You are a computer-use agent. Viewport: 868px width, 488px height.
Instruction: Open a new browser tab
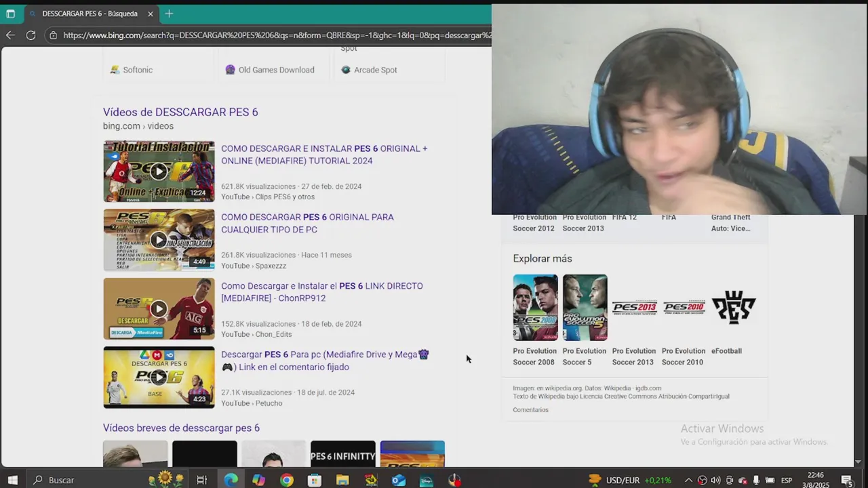click(169, 14)
